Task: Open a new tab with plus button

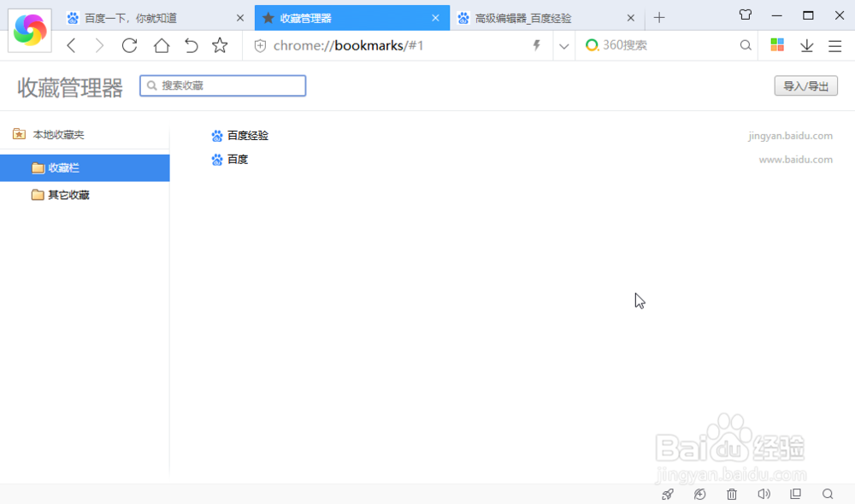Action: tap(659, 18)
